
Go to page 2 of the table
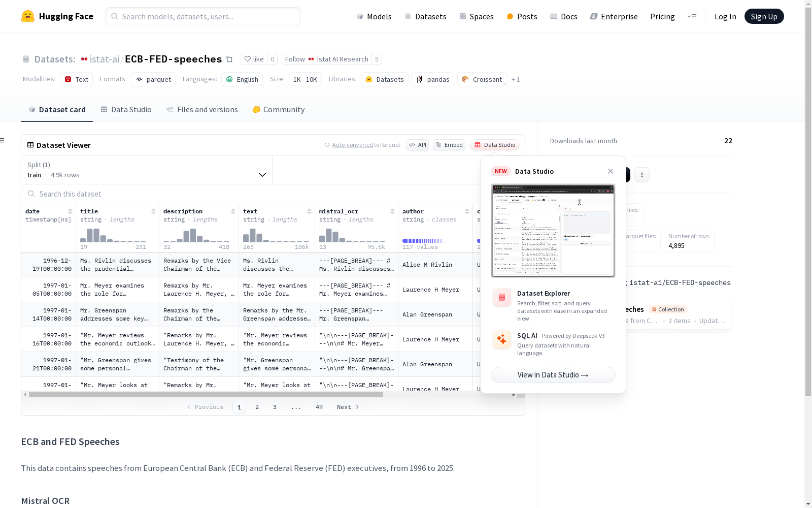[x=257, y=407]
